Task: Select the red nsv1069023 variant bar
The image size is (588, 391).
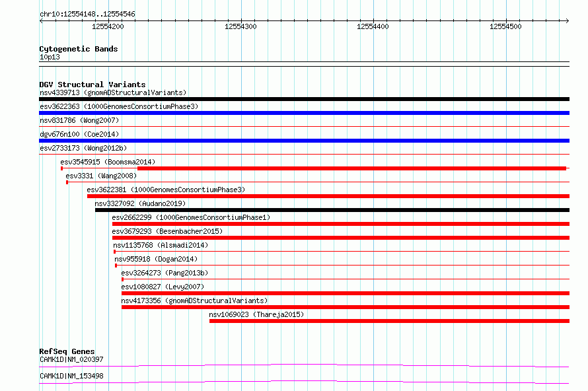Action: 389,321
